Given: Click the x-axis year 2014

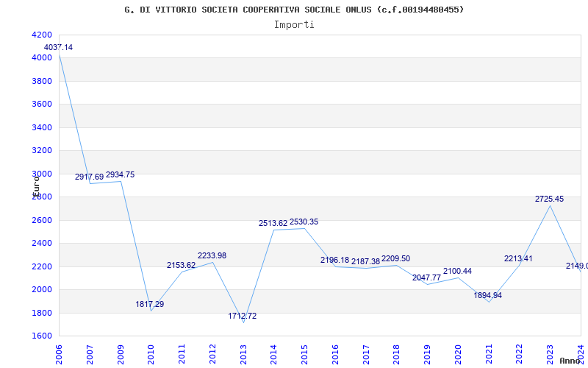Looking at the screenshot, I should [x=274, y=355].
